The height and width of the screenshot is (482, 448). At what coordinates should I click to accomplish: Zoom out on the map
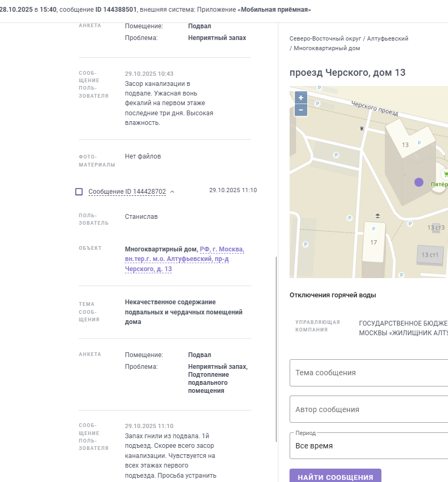click(301, 110)
